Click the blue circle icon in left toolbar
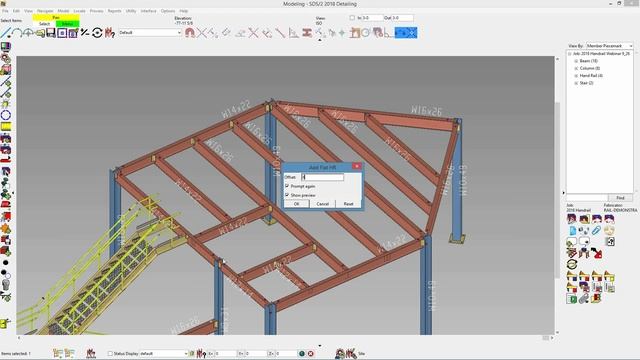640x360 pixels. [6, 115]
